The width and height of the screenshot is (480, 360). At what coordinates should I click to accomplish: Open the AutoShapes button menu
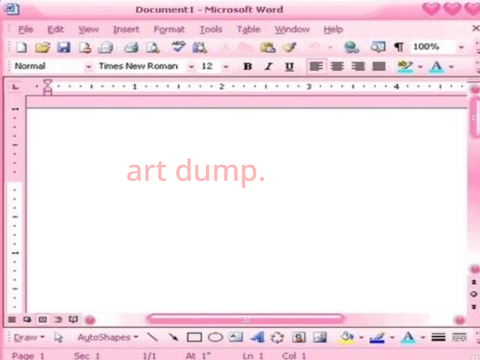point(108,337)
